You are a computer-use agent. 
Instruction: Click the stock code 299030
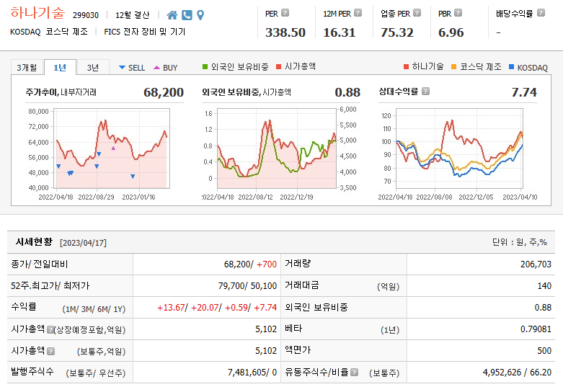pyautogui.click(x=86, y=15)
